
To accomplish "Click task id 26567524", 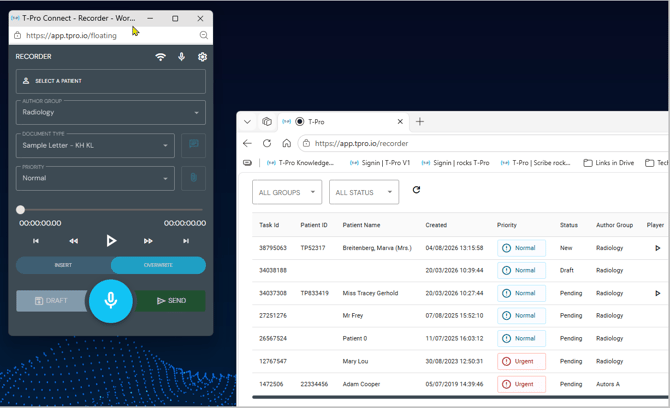I will pyautogui.click(x=273, y=338).
